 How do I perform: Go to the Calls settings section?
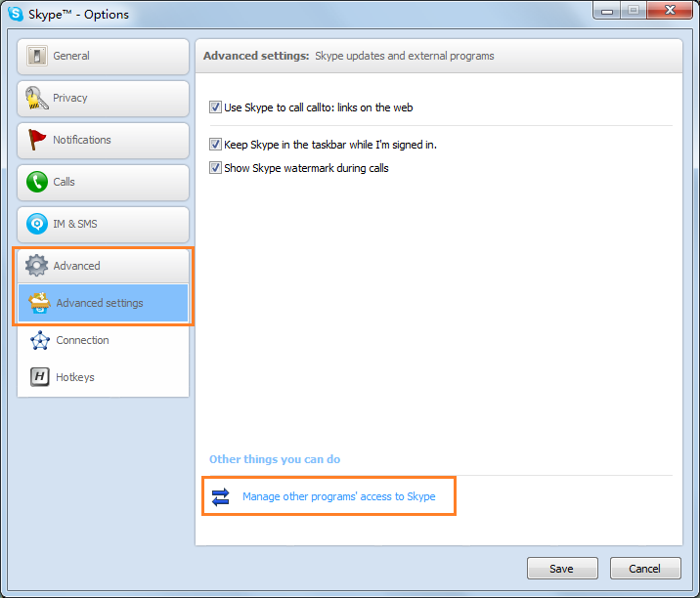pos(103,182)
